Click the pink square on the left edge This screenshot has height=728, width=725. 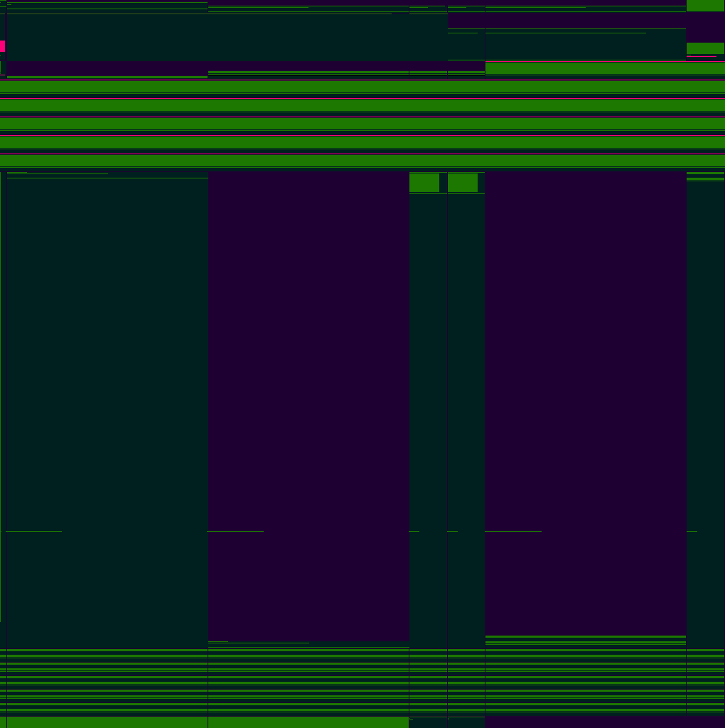(2, 46)
